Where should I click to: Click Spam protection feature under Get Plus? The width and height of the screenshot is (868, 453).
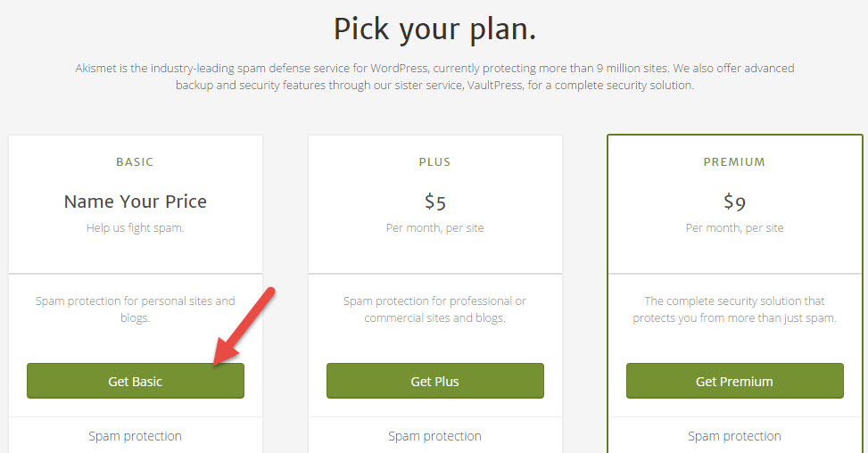[x=434, y=436]
